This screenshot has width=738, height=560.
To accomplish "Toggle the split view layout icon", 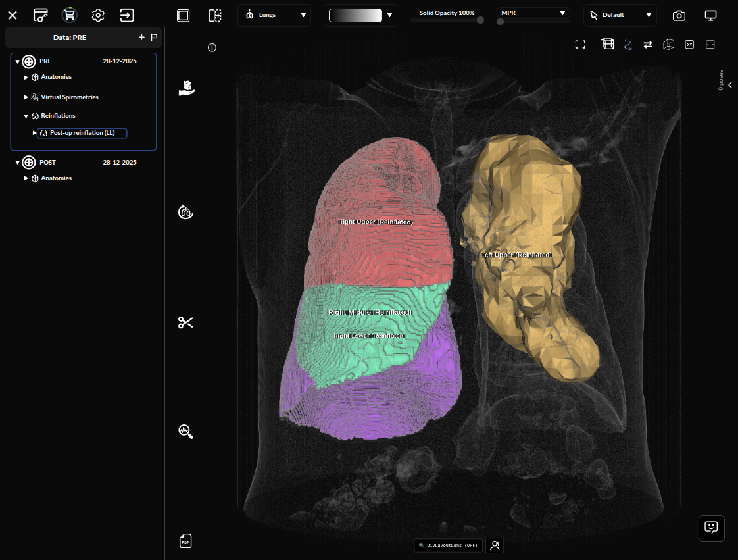I will (x=215, y=15).
